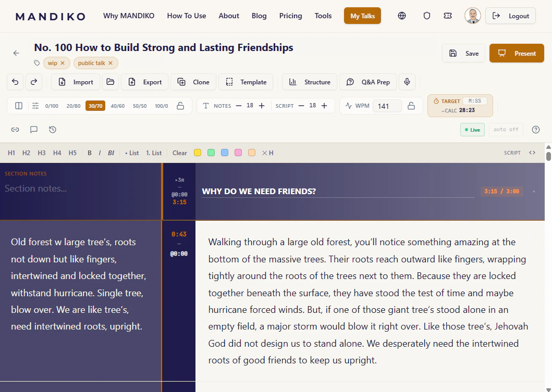Open the Blog link
Image resolution: width=552 pixels, height=392 pixels.
(x=259, y=16)
